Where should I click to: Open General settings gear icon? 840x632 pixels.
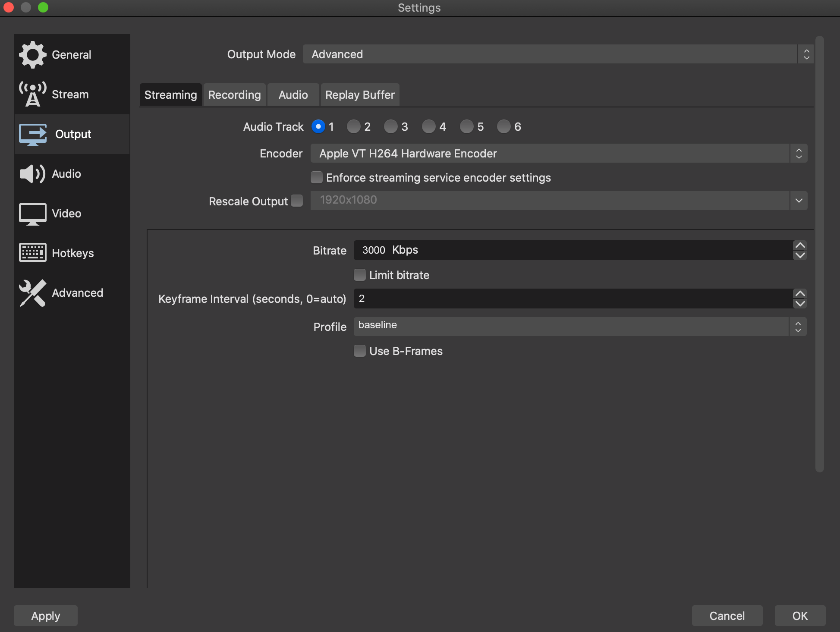pyautogui.click(x=32, y=55)
